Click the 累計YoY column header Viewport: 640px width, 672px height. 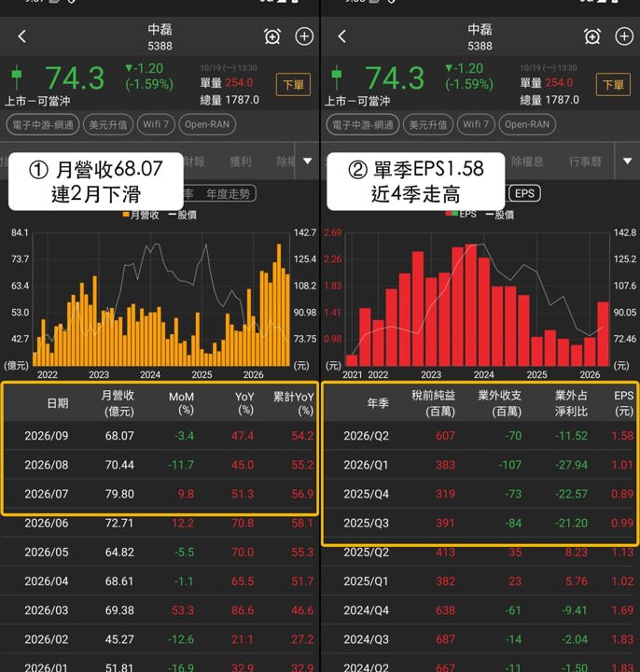tap(294, 403)
